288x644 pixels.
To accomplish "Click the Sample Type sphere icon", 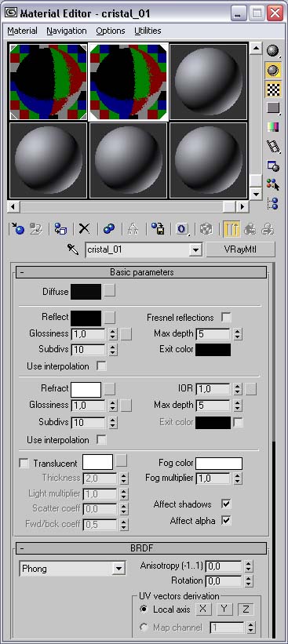I will [x=273, y=51].
